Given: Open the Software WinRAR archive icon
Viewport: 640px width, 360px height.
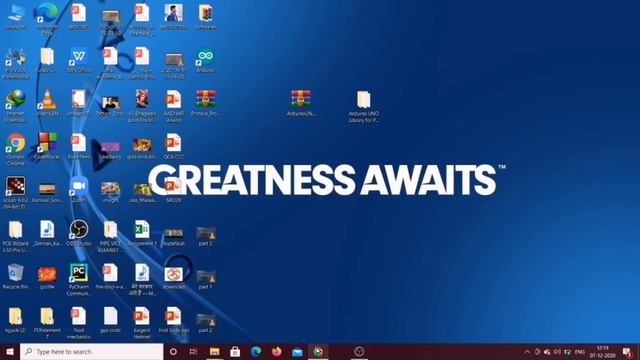Looking at the screenshot, I should tap(205, 17).
